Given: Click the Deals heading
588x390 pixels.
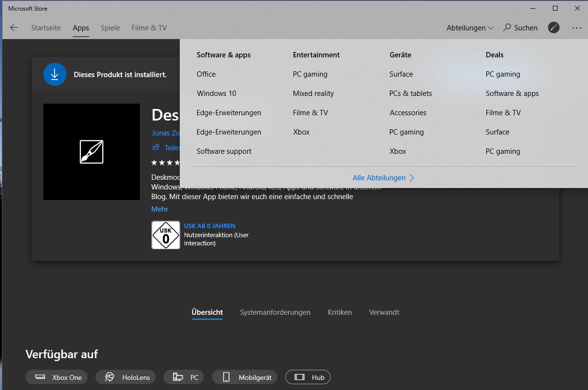Looking at the screenshot, I should click(494, 55).
